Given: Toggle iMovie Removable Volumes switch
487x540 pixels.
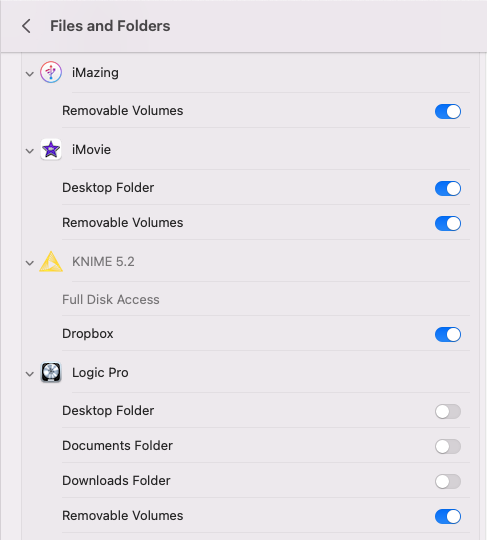Looking at the screenshot, I should pos(448,224).
